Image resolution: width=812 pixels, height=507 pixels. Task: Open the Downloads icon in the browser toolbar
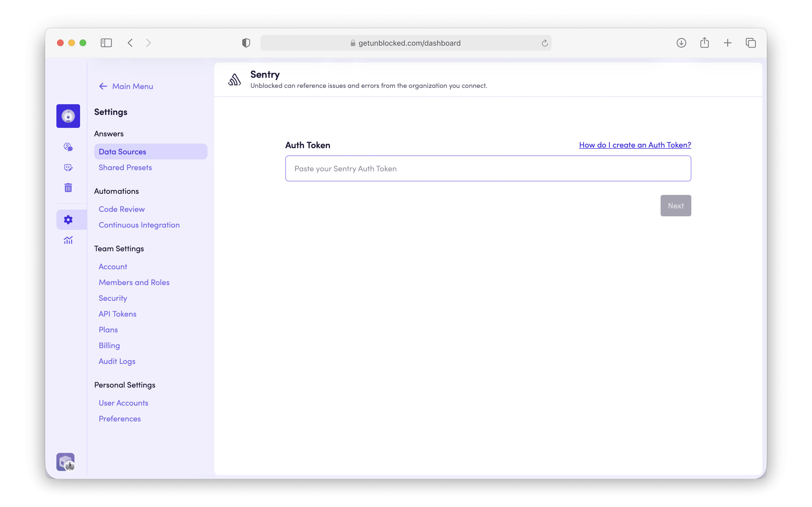[x=681, y=43]
